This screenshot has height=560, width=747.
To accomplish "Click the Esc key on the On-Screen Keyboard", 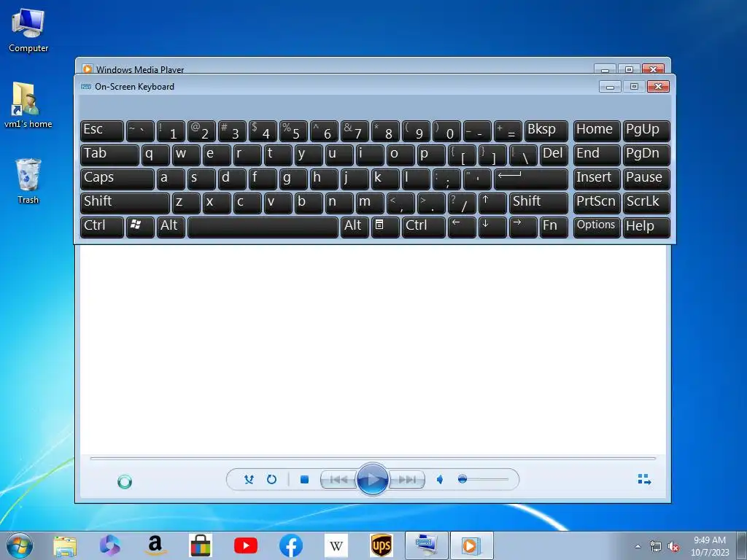I will (x=102, y=131).
